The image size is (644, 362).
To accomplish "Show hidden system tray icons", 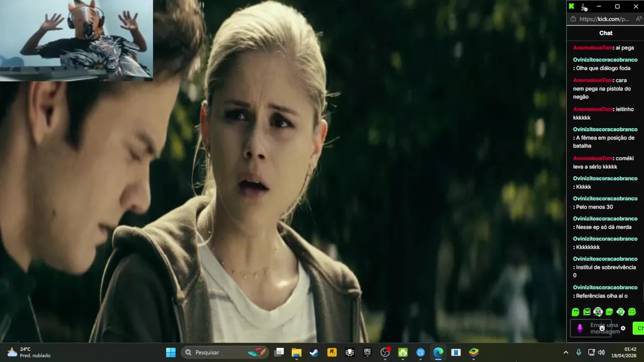I will pos(566,352).
